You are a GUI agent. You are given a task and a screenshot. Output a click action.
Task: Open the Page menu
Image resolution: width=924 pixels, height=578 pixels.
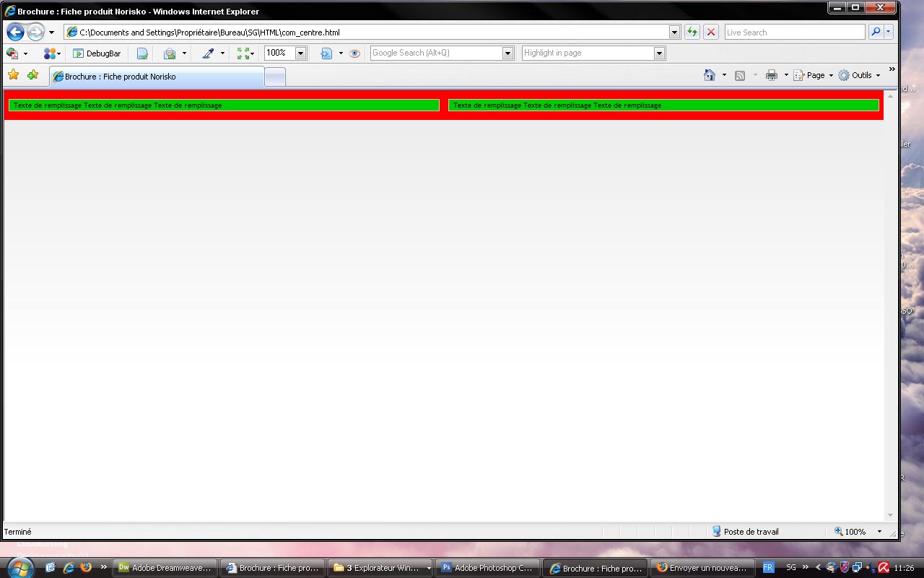point(813,75)
